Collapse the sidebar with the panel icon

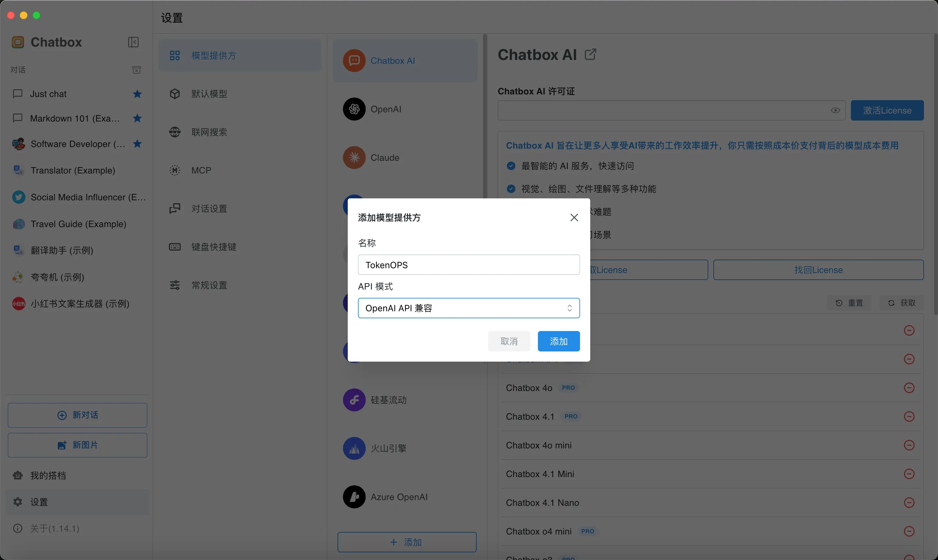[133, 42]
